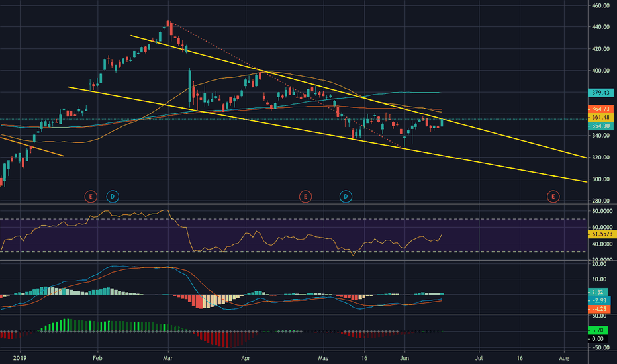Click the MACD histogram value 1.32

click(598, 292)
